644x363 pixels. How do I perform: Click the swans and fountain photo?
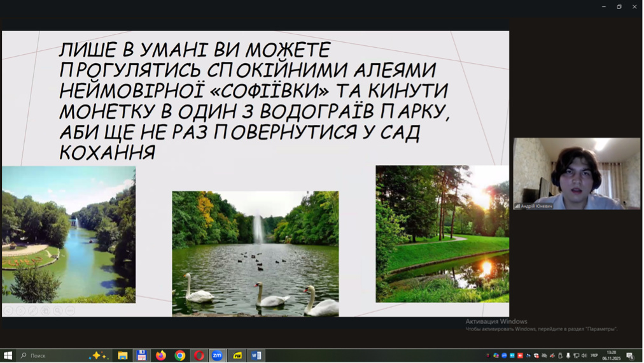pos(255,253)
